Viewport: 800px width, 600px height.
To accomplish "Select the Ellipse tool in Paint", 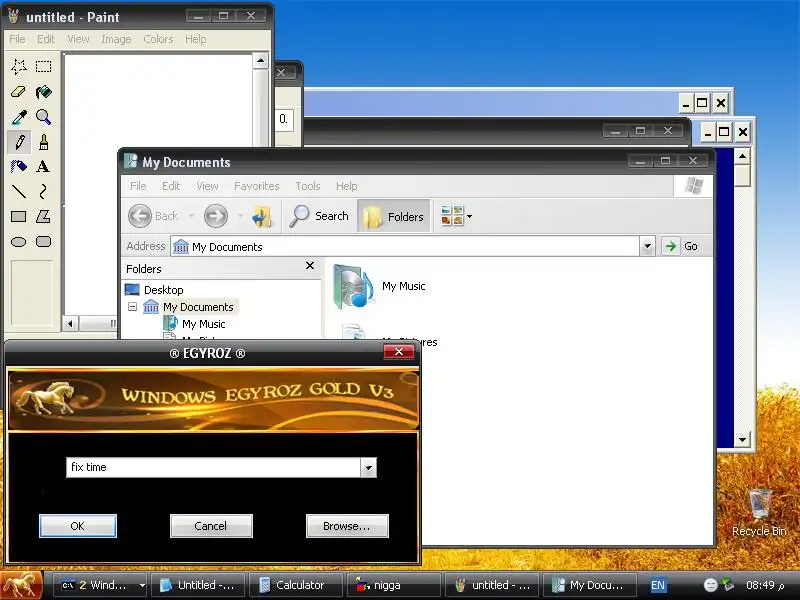I will (x=19, y=241).
